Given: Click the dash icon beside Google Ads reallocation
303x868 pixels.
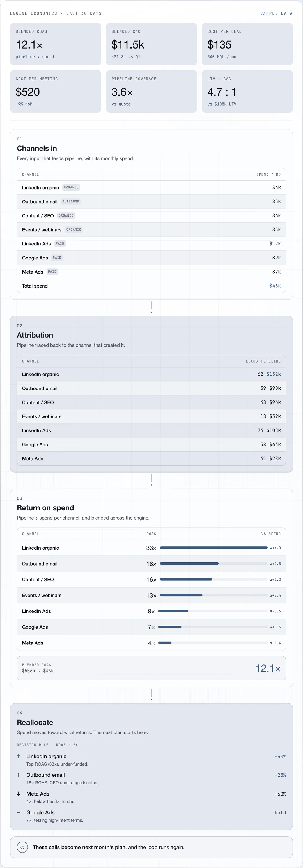Looking at the screenshot, I should pyautogui.click(x=19, y=812).
